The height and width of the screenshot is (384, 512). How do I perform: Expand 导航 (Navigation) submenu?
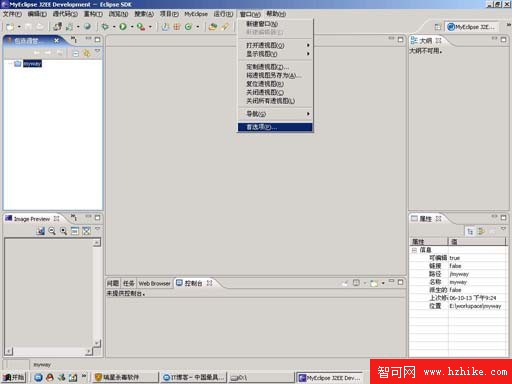(x=275, y=114)
